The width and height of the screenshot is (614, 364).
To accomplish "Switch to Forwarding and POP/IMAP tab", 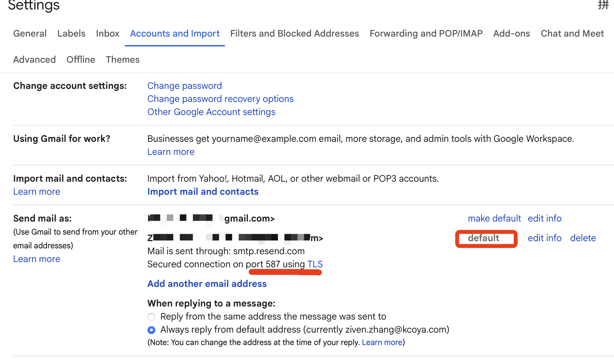I will click(x=426, y=33).
